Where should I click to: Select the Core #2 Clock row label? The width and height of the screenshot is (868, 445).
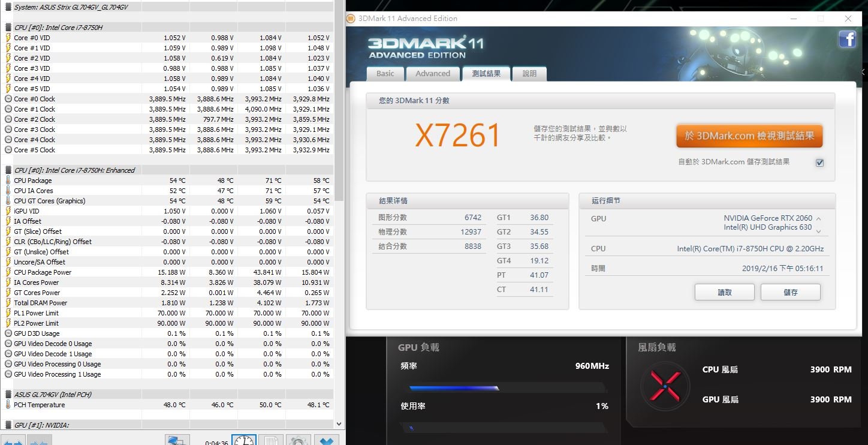(x=34, y=119)
